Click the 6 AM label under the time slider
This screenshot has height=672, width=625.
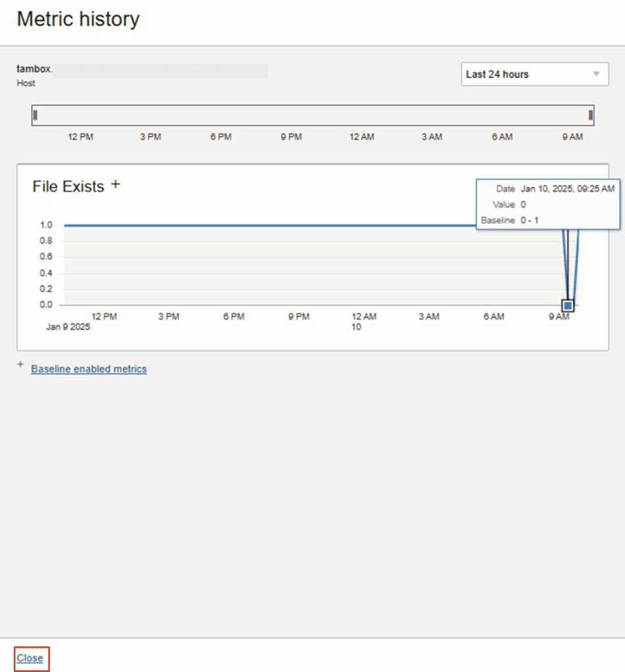click(502, 137)
